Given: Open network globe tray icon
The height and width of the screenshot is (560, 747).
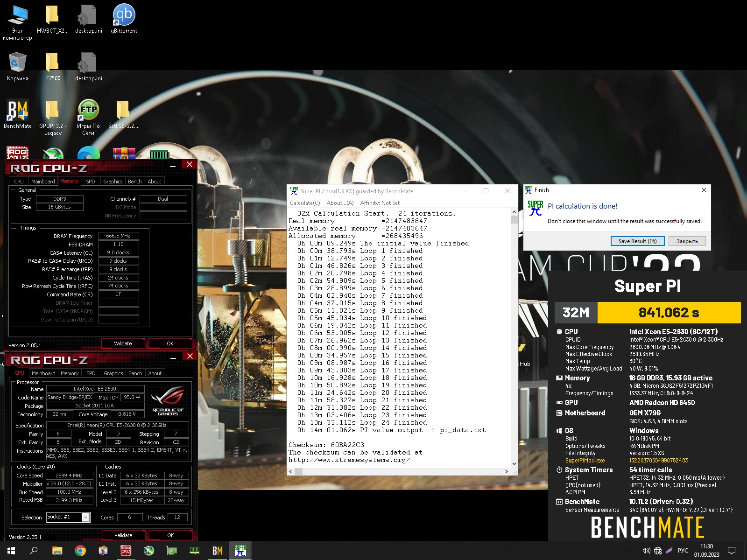Looking at the screenshot, I should [658, 551].
